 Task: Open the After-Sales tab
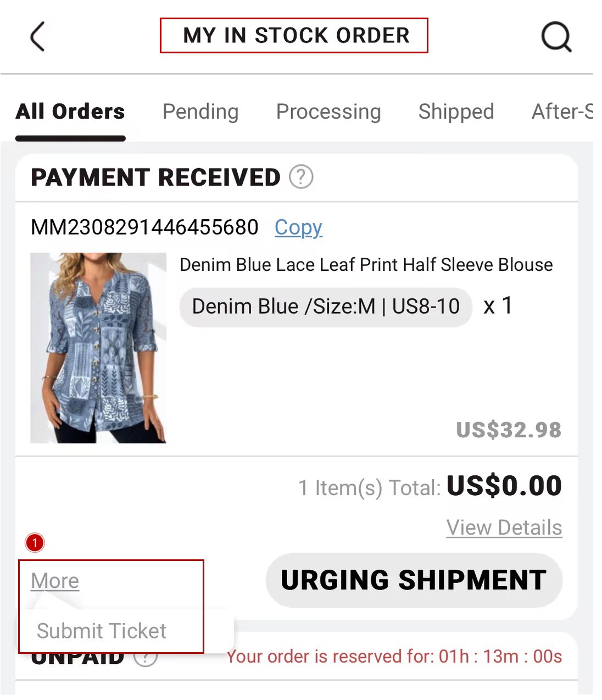(x=561, y=112)
